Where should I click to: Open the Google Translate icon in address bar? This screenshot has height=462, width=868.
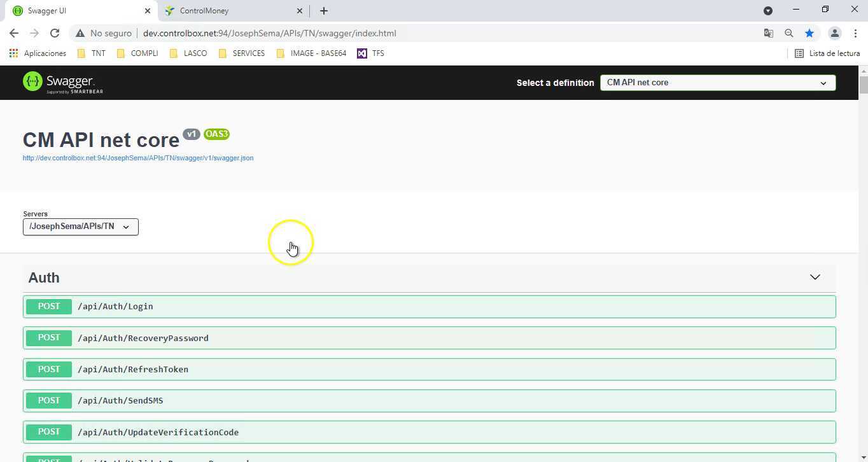[x=768, y=33]
